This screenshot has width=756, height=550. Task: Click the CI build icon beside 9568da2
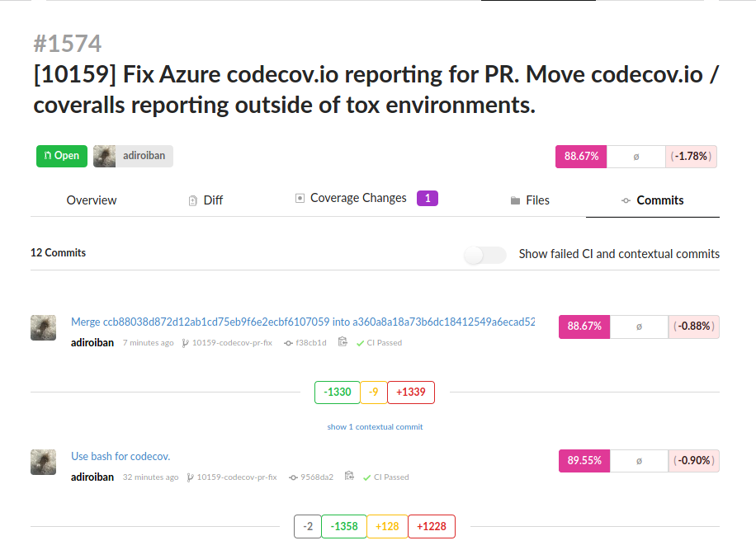pos(349,476)
